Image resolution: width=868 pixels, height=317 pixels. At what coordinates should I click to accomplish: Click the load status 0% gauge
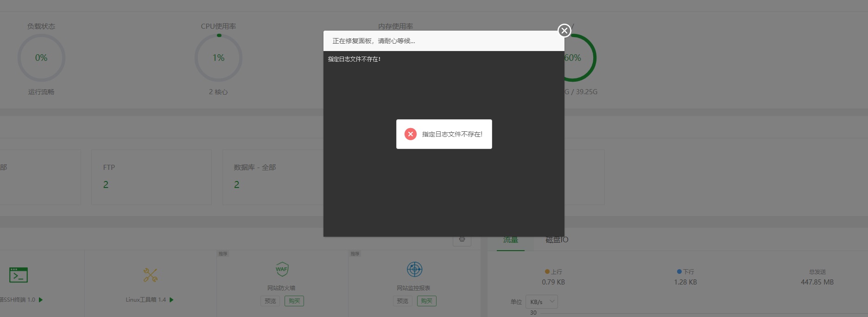tap(41, 58)
